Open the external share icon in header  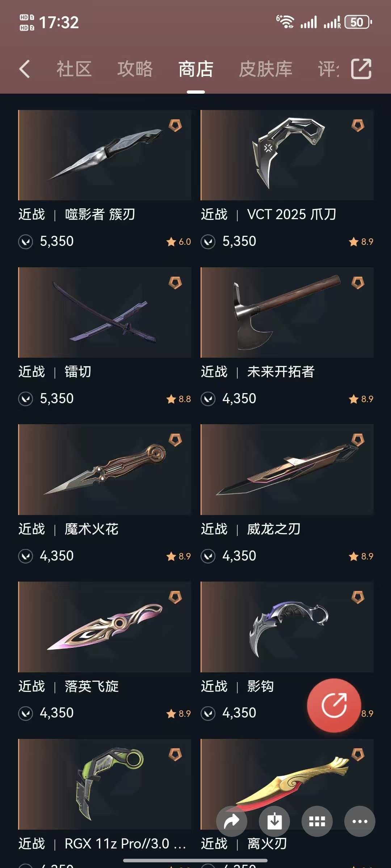[x=361, y=69]
